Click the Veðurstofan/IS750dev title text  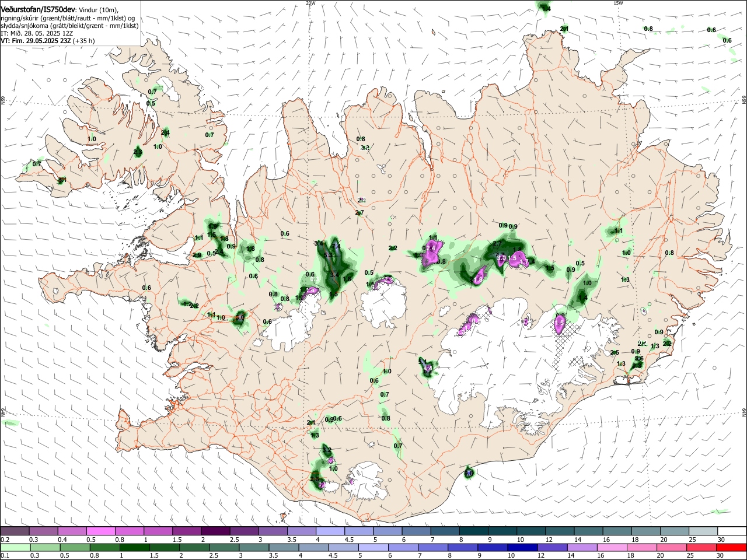[38, 9]
